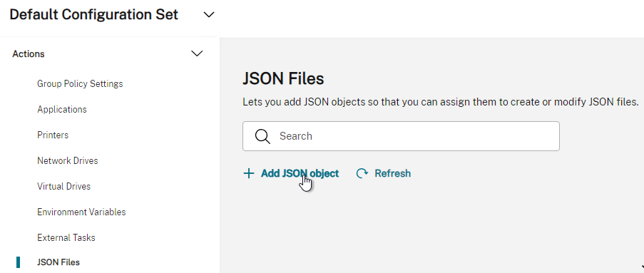
Task: Click the Actions section header label
Action: tap(29, 54)
